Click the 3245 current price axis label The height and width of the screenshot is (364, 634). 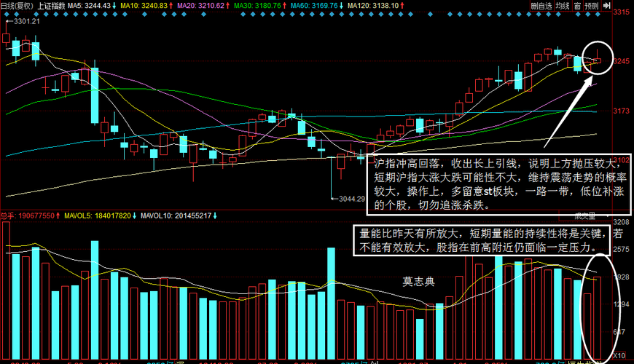coord(622,61)
